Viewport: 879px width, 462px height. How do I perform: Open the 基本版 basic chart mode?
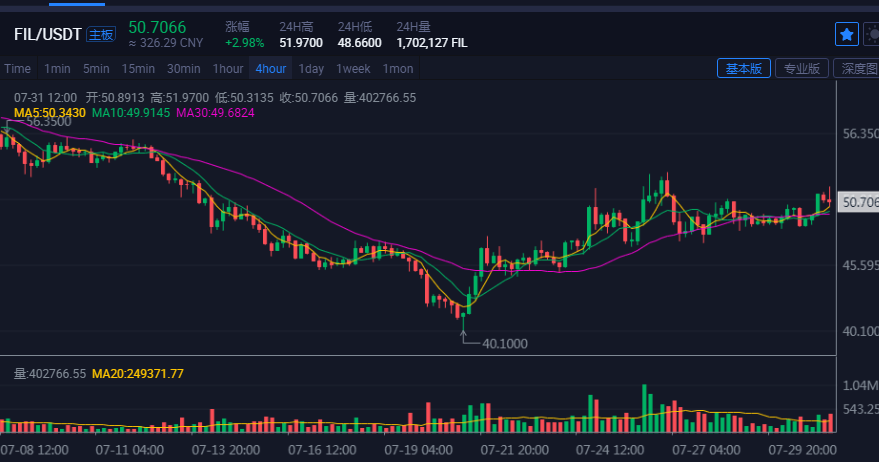coord(743,69)
